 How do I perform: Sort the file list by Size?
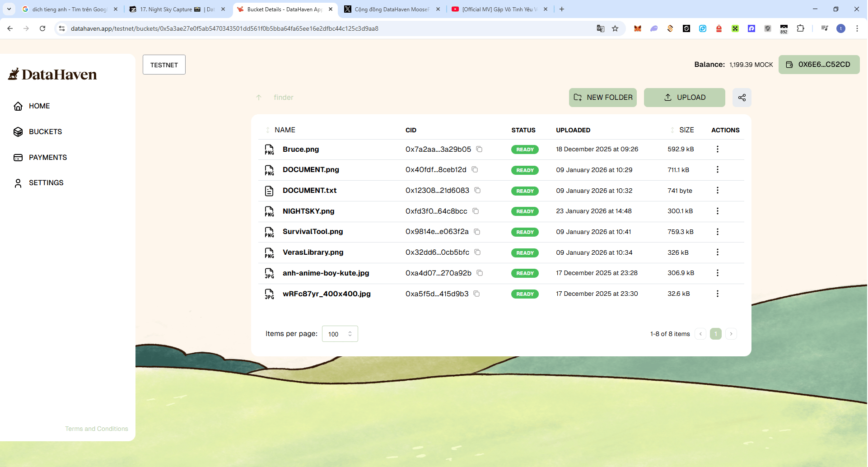686,130
